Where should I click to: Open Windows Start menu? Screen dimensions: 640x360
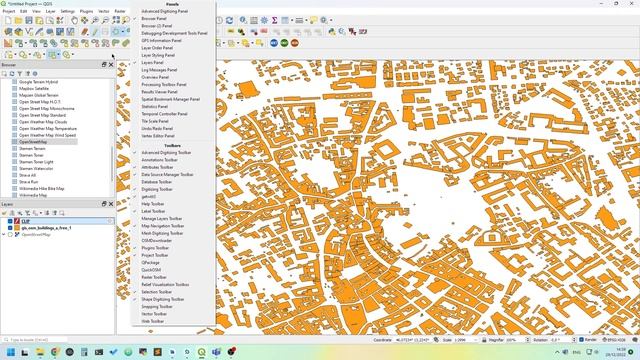click(x=11, y=352)
